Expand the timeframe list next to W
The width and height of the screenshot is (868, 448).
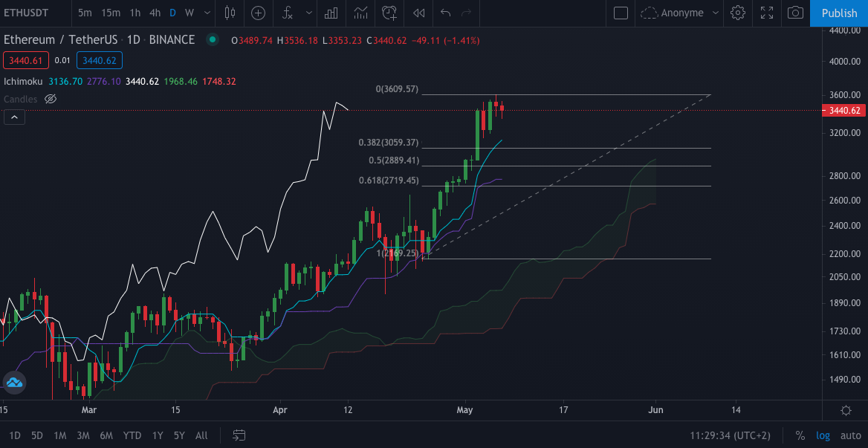pyautogui.click(x=205, y=13)
